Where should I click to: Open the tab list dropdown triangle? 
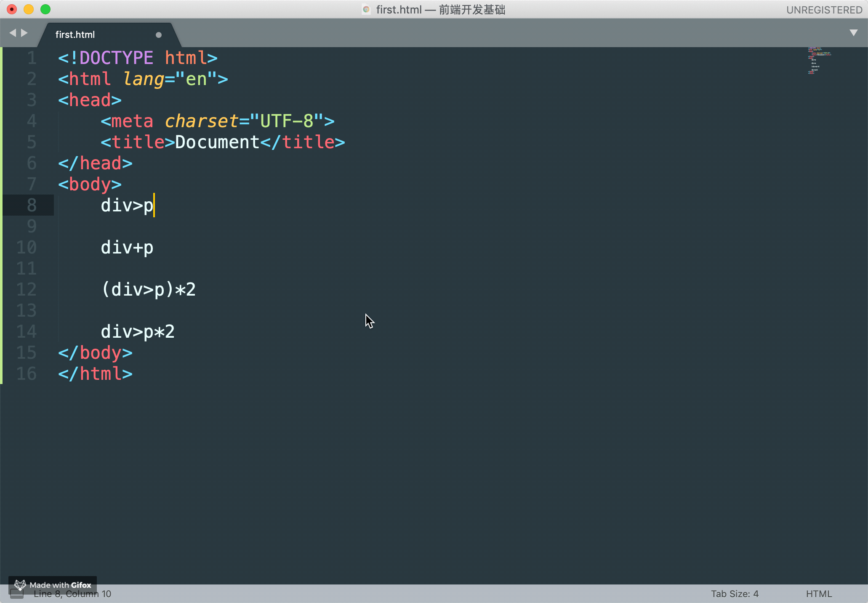point(853,33)
